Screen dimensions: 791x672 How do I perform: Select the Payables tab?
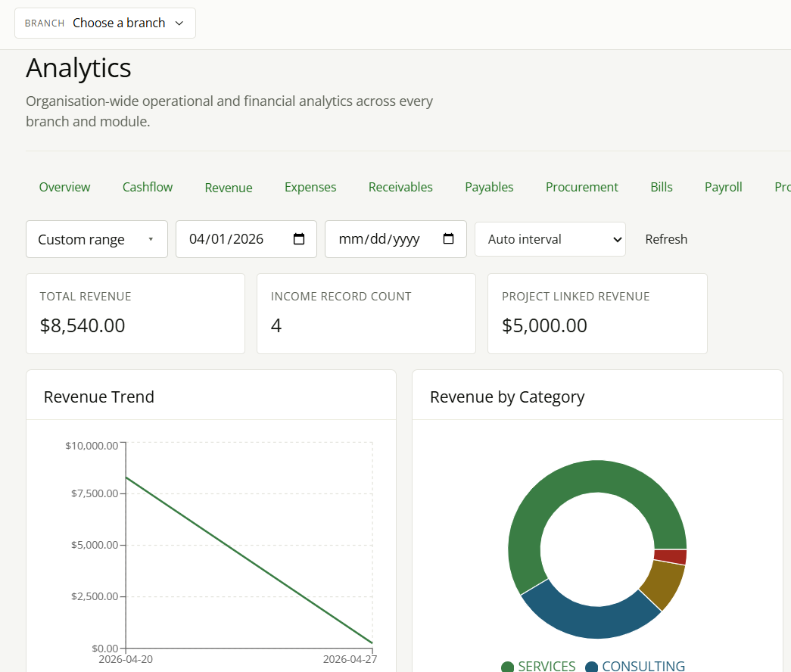489,187
